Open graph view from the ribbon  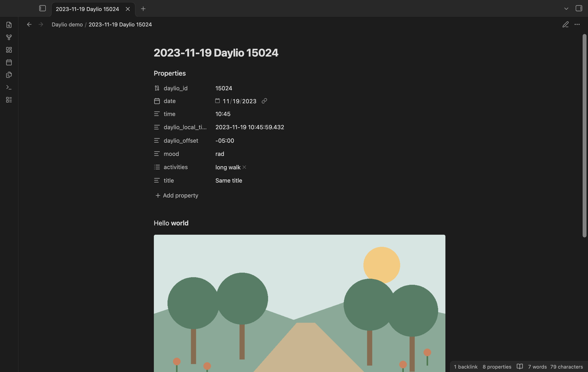pos(9,37)
